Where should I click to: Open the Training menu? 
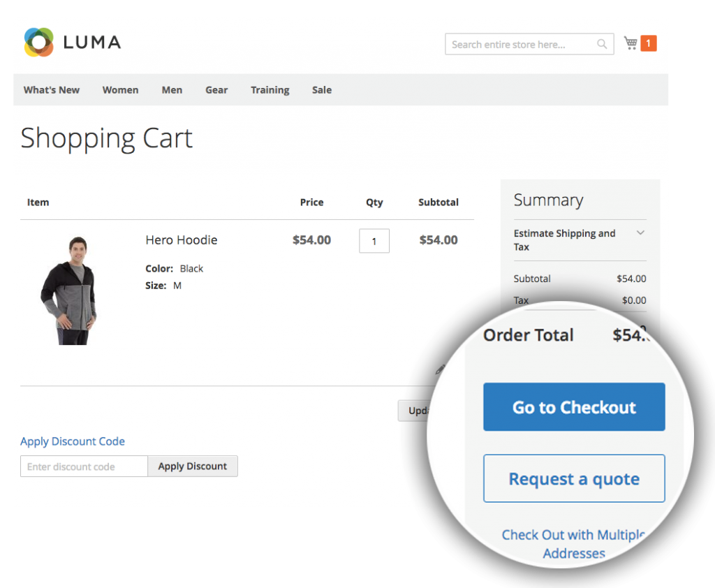(270, 90)
